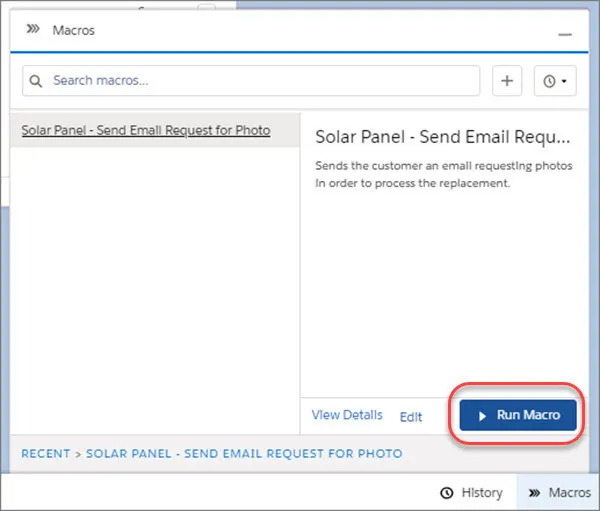
Task: Click the Edit link
Action: pyautogui.click(x=411, y=417)
